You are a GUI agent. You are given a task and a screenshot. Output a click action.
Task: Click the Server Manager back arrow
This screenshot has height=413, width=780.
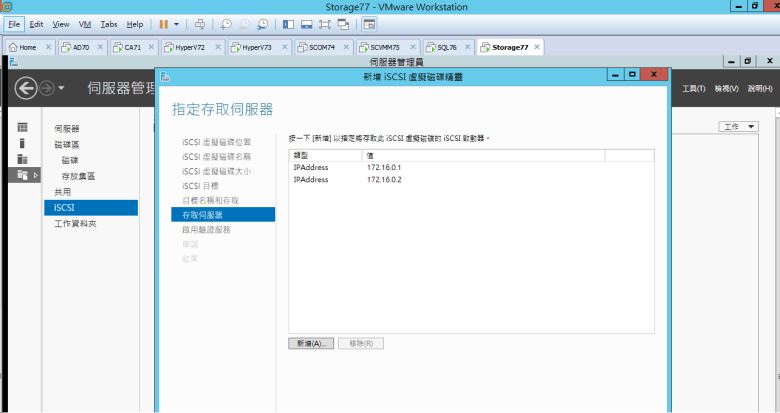tap(27, 88)
